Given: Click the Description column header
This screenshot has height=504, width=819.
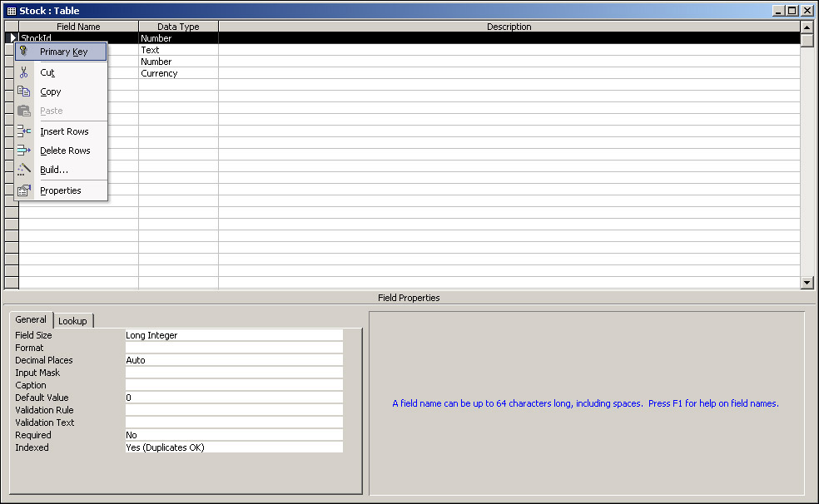Looking at the screenshot, I should [x=509, y=27].
